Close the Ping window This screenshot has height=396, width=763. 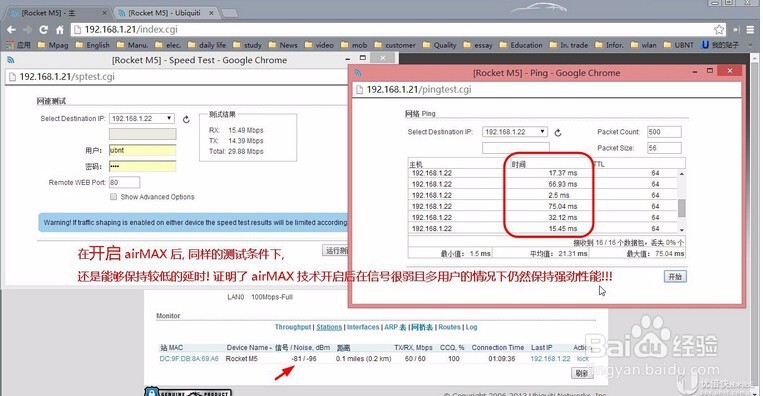(x=729, y=71)
